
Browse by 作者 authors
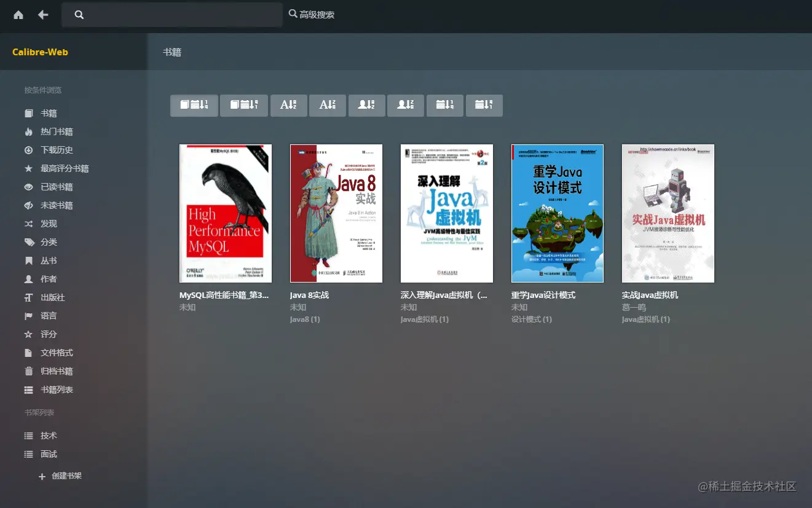tap(49, 279)
